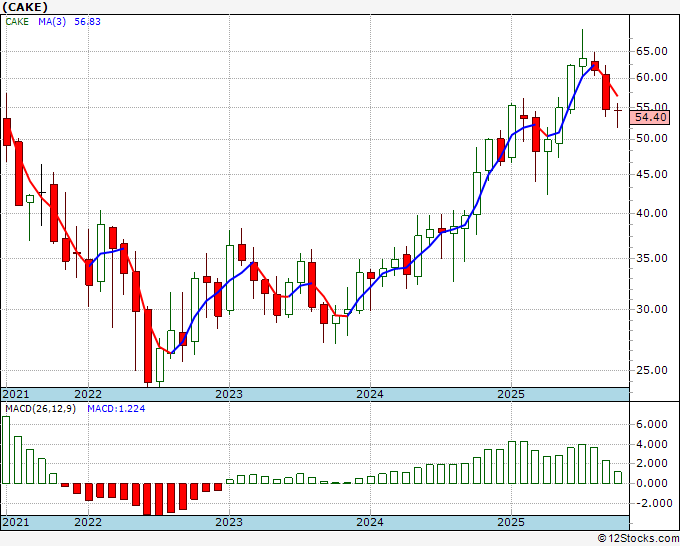Click the 35.00 price axis label
Image resolution: width=680 pixels, height=546 pixels.
tap(651, 258)
